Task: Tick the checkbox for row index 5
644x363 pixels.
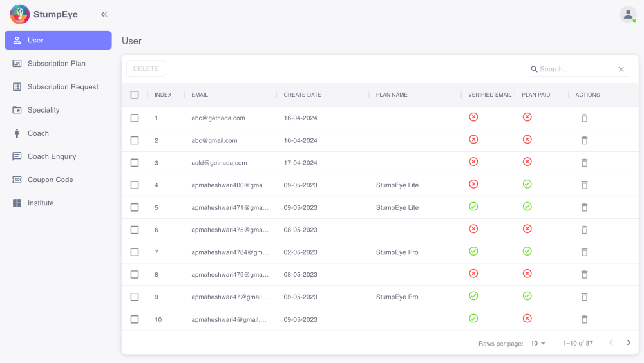Action: [135, 207]
